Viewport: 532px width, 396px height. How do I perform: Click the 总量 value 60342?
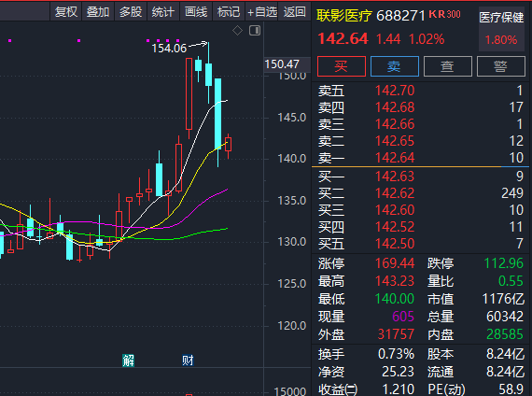[x=505, y=317]
